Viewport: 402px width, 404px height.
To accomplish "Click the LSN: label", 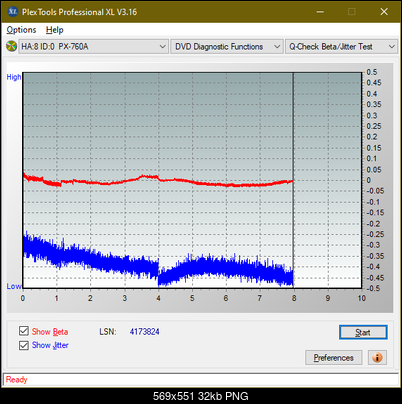I will [x=108, y=332].
